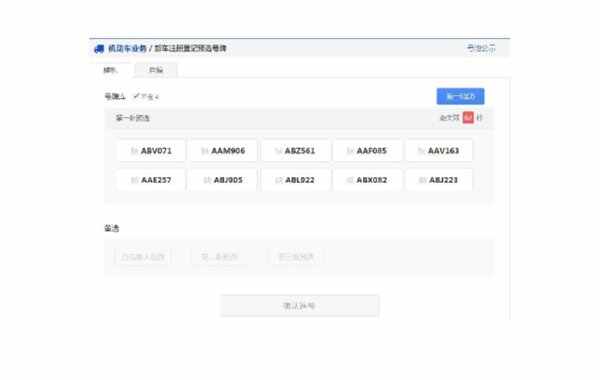Select license plate ABL922
This screenshot has height=380, width=600.
[x=295, y=180]
